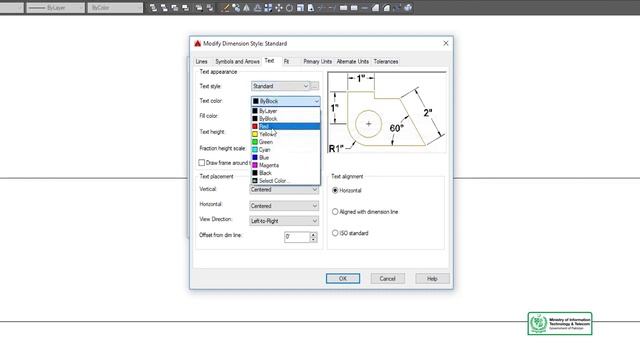The width and height of the screenshot is (640, 360).
Task: Open Select Color... from the list
Action: click(285, 181)
